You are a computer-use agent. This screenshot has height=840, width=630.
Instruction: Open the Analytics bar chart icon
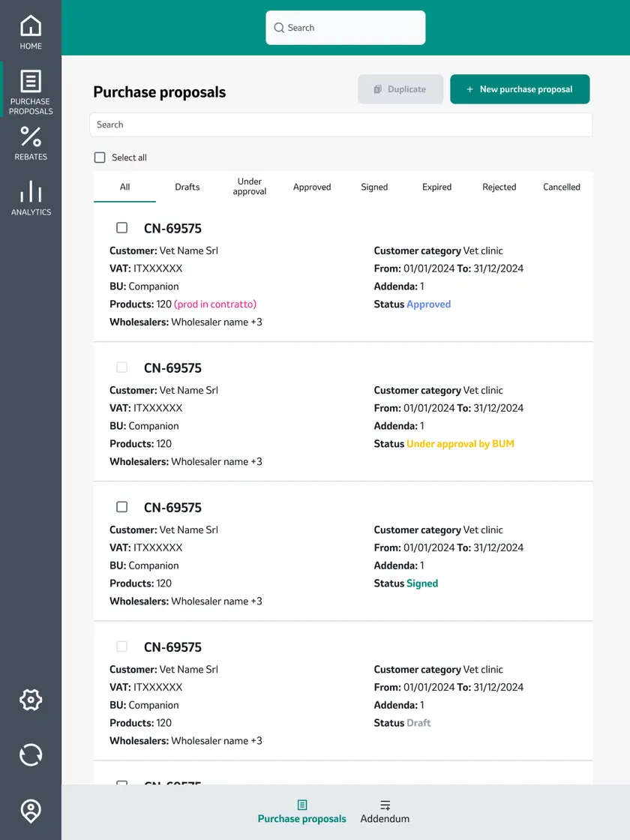click(x=31, y=191)
